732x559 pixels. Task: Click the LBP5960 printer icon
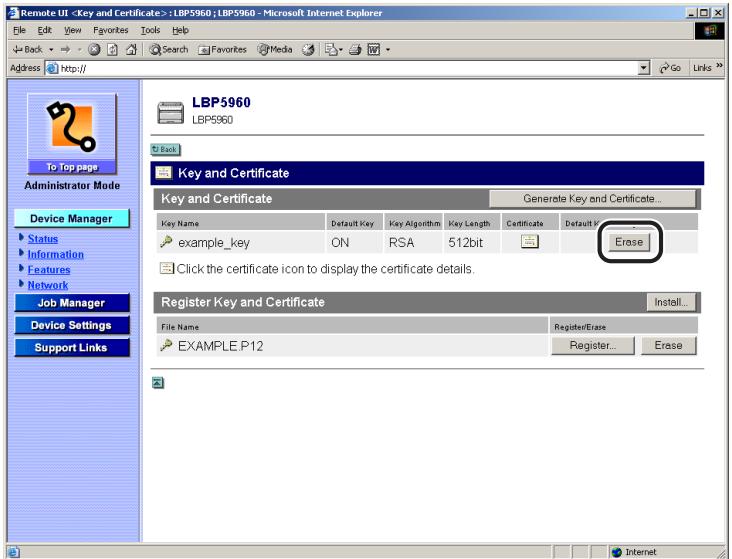click(170, 113)
